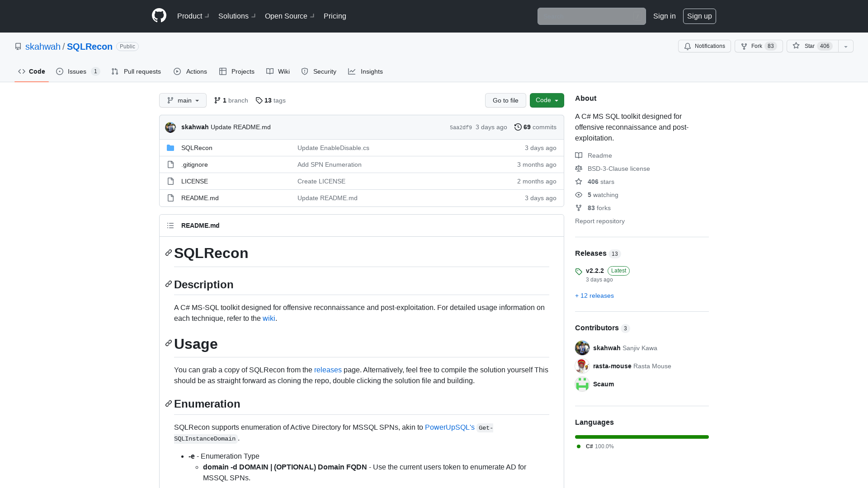
Task: Open the SQLRecon folder icon
Action: coord(170,148)
